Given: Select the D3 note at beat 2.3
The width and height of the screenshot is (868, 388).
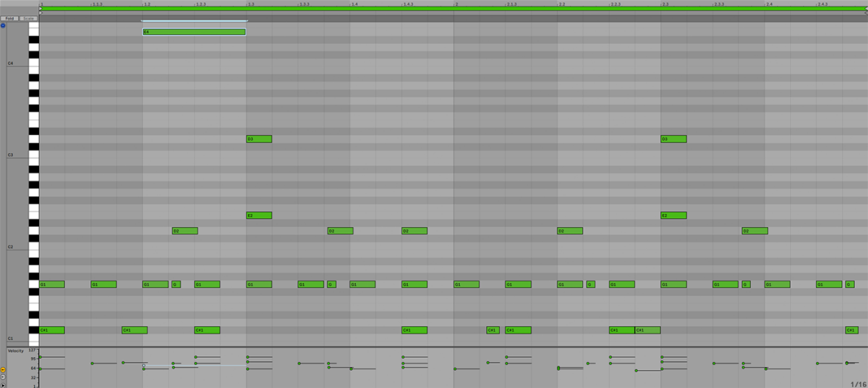Looking at the screenshot, I should [673, 139].
